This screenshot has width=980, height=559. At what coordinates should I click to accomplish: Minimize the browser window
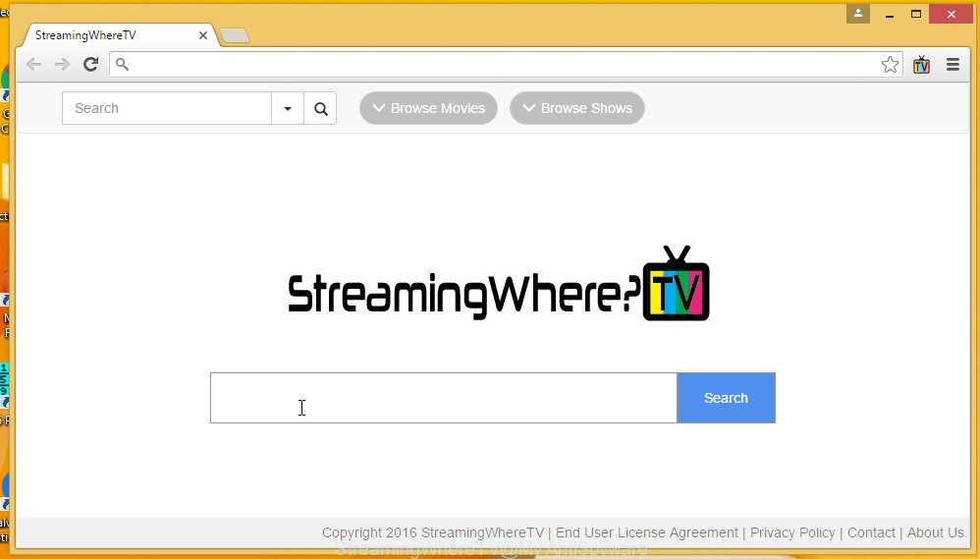coord(890,14)
